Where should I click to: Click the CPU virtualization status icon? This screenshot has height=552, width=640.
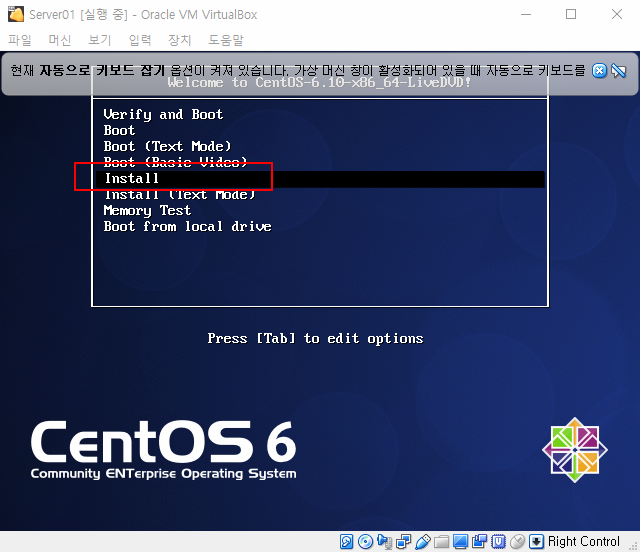(x=498, y=541)
